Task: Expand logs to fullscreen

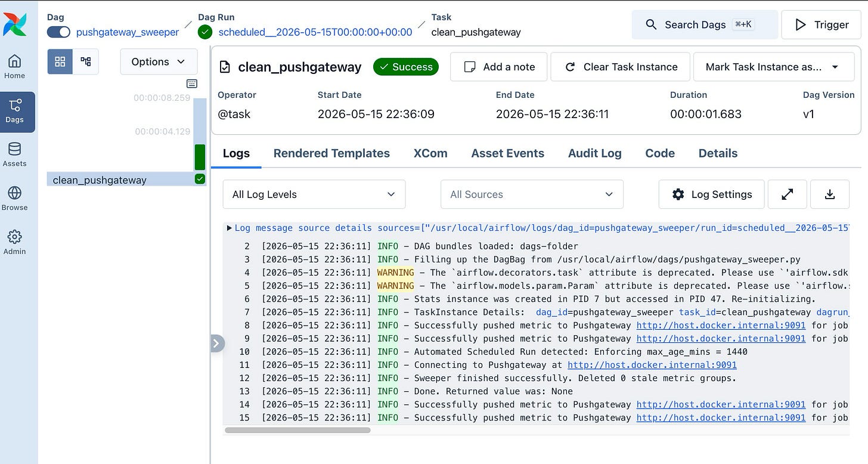Action: [788, 194]
